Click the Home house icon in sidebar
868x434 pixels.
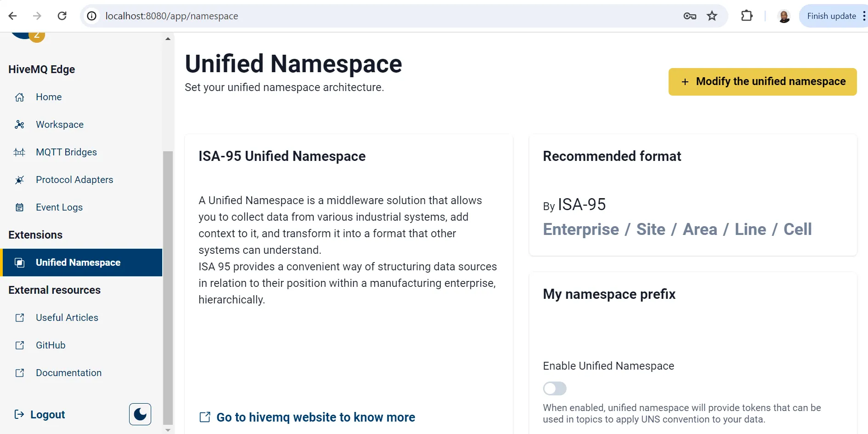pyautogui.click(x=19, y=97)
